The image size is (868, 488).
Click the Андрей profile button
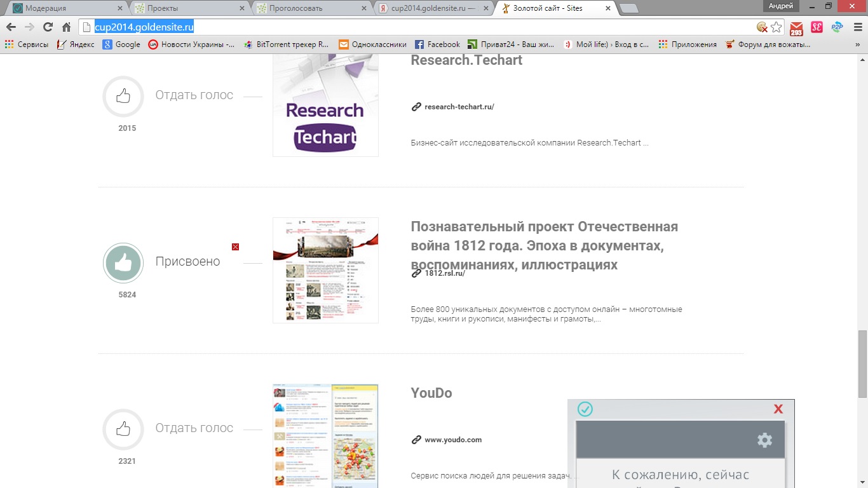pos(781,6)
